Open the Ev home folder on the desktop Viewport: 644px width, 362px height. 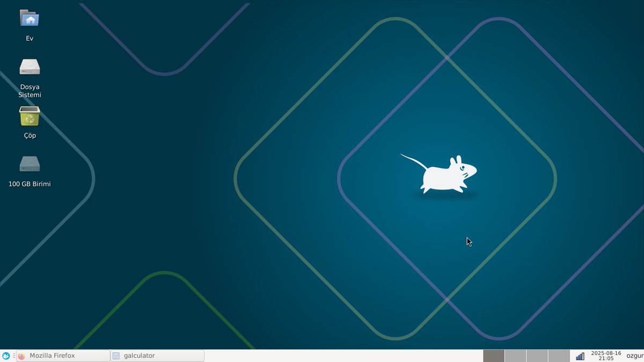pos(29,19)
